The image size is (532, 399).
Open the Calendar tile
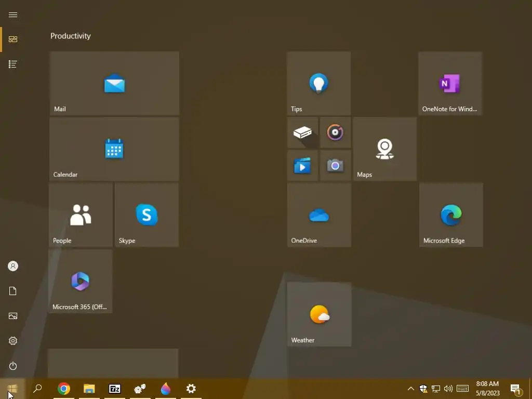pyautogui.click(x=114, y=149)
